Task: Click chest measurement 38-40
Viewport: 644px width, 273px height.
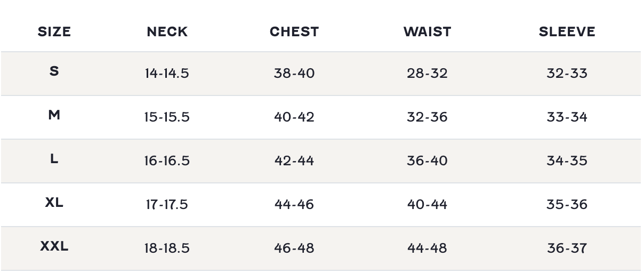Action: (x=294, y=74)
